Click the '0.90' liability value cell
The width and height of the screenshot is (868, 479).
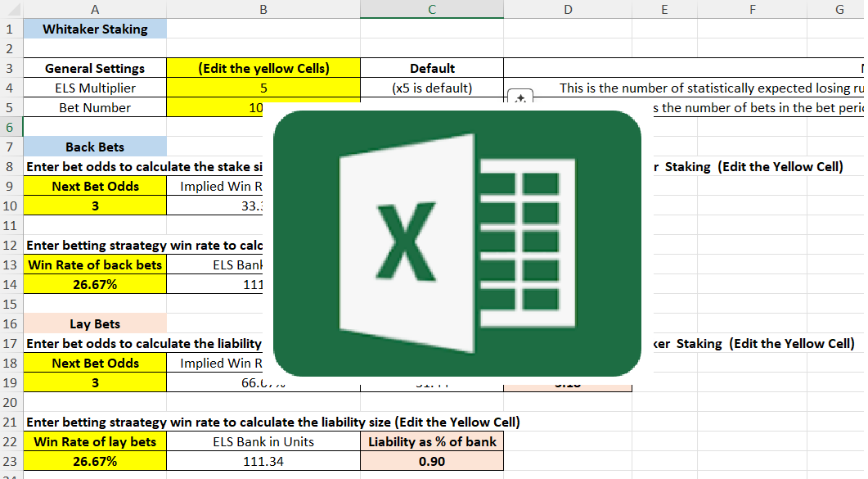432,461
